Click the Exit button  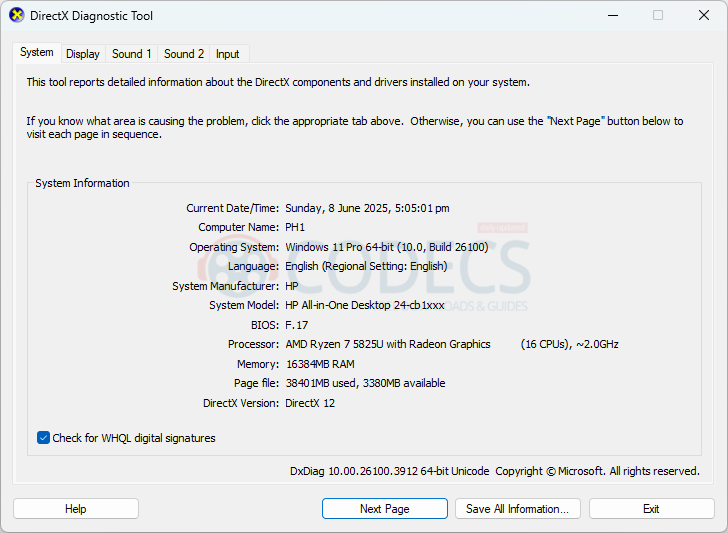click(651, 509)
